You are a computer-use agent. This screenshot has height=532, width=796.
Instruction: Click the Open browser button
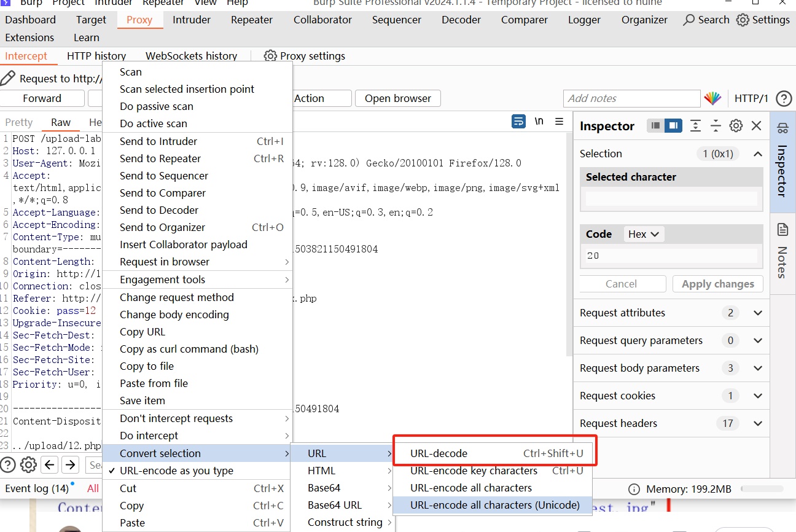click(398, 98)
